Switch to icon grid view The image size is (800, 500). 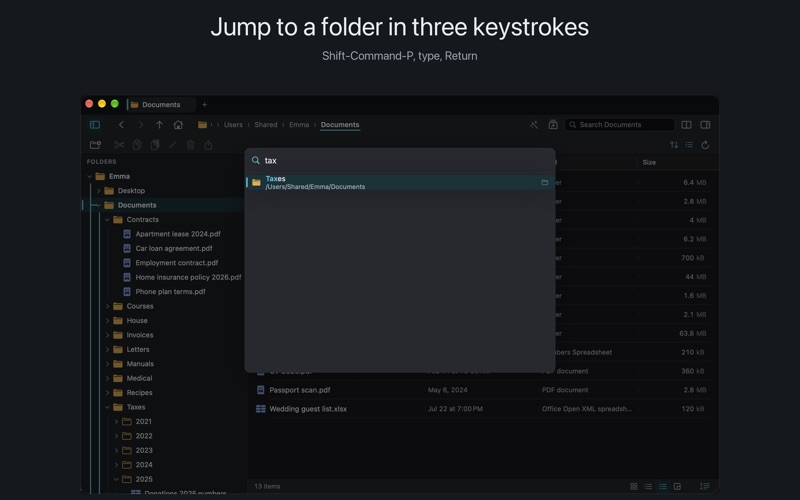[634, 486]
